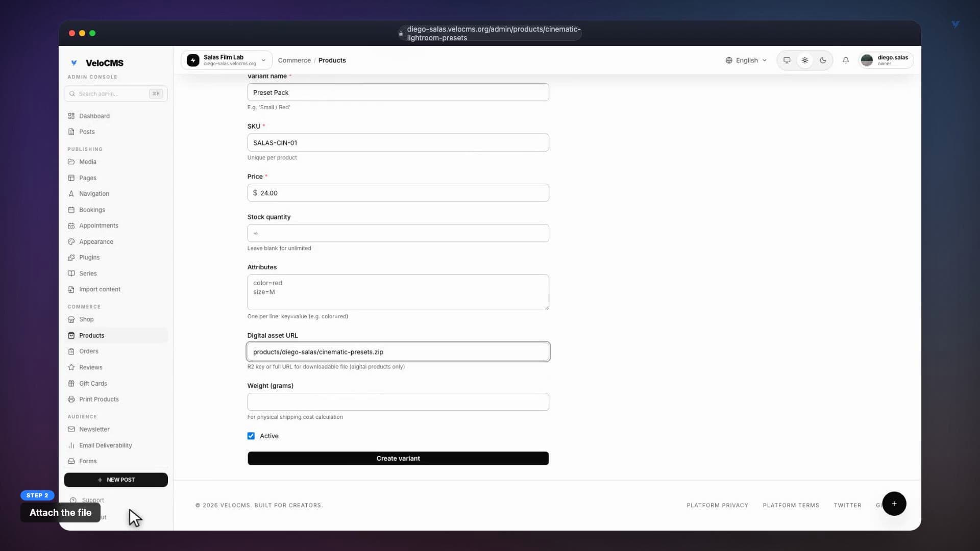Click the Orders clipboard icon
Screen dimensions: 980x551
[71, 352]
